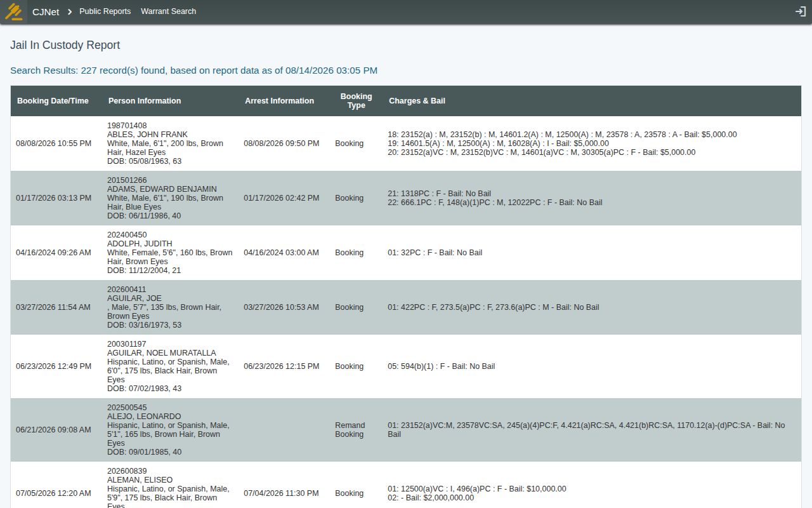Click the charge 01: 32PC No Bail
The width and height of the screenshot is (812, 508).
(x=435, y=253)
